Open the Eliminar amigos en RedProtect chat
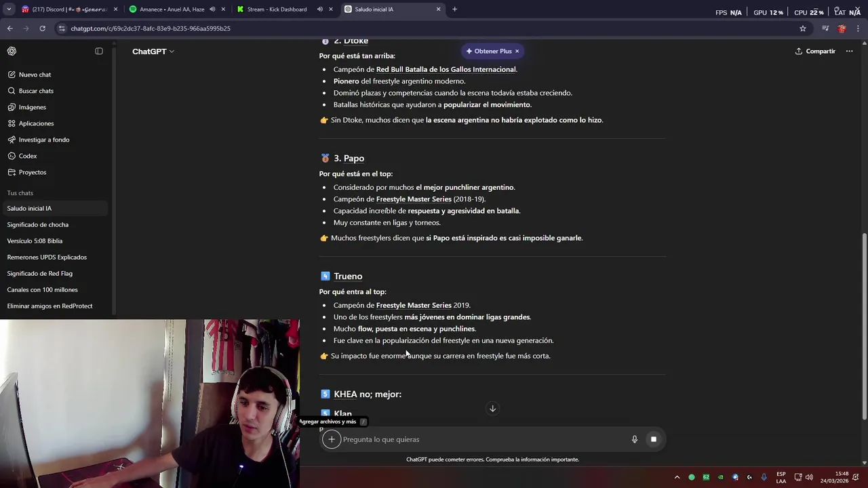 (x=54, y=306)
